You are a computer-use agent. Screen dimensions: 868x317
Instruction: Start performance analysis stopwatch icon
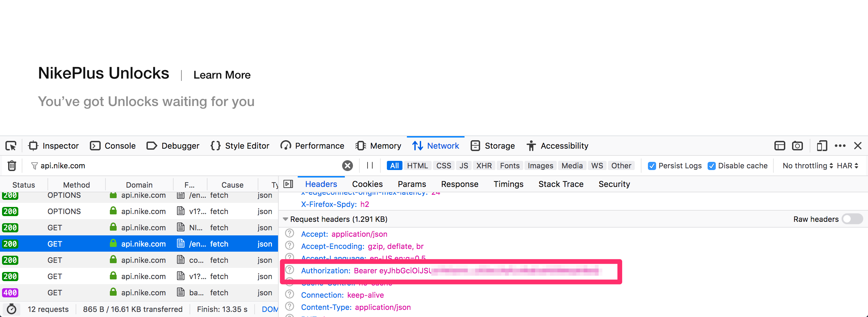pos(12,309)
